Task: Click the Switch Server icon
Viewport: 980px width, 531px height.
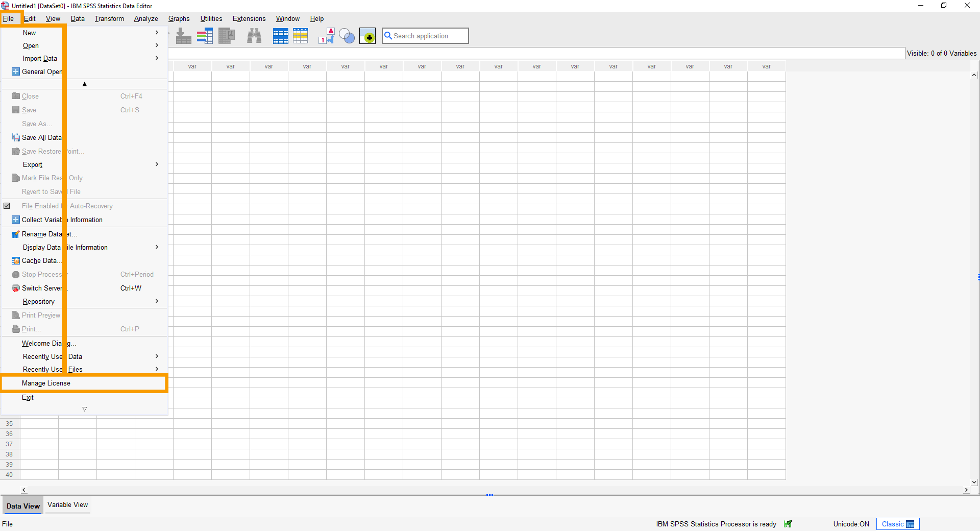Action: (x=16, y=288)
